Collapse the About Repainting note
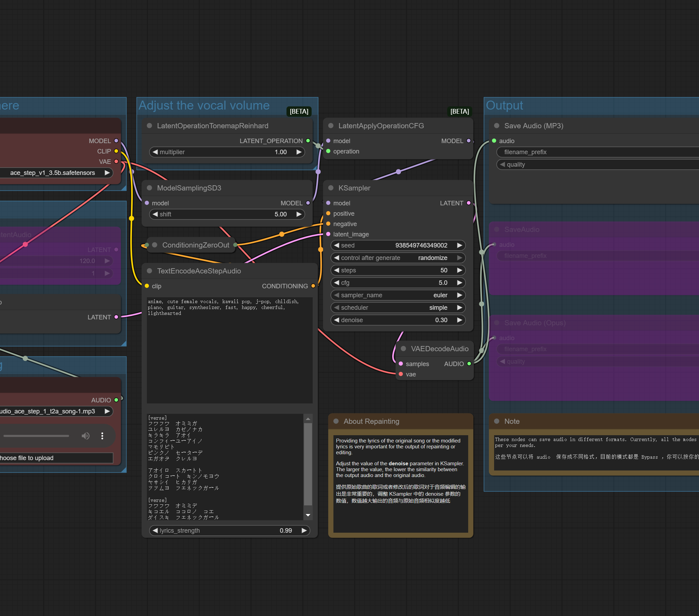699x616 pixels. 336,421
